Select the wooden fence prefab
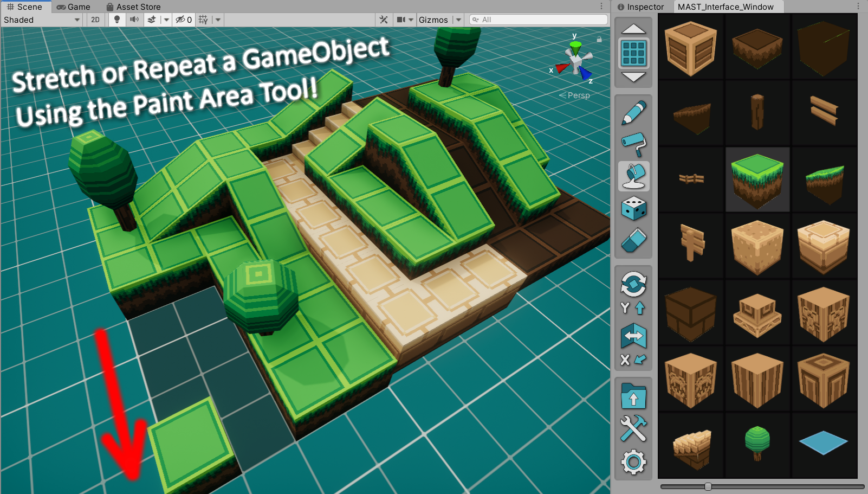868x494 pixels. point(691,179)
